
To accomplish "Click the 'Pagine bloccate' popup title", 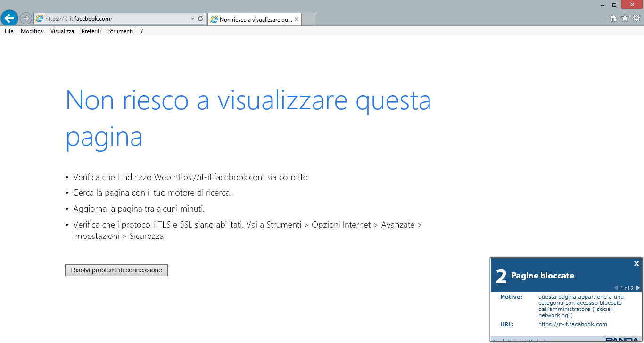I will click(x=543, y=276).
